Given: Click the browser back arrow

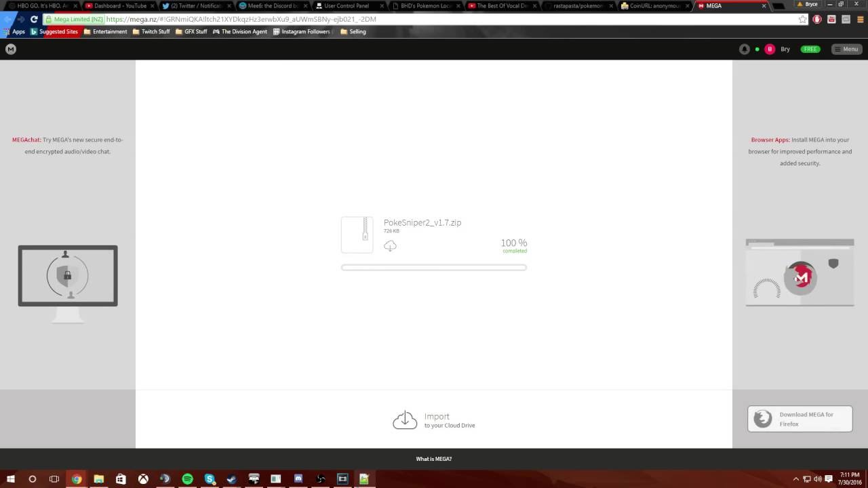Looking at the screenshot, I should pyautogui.click(x=7, y=19).
